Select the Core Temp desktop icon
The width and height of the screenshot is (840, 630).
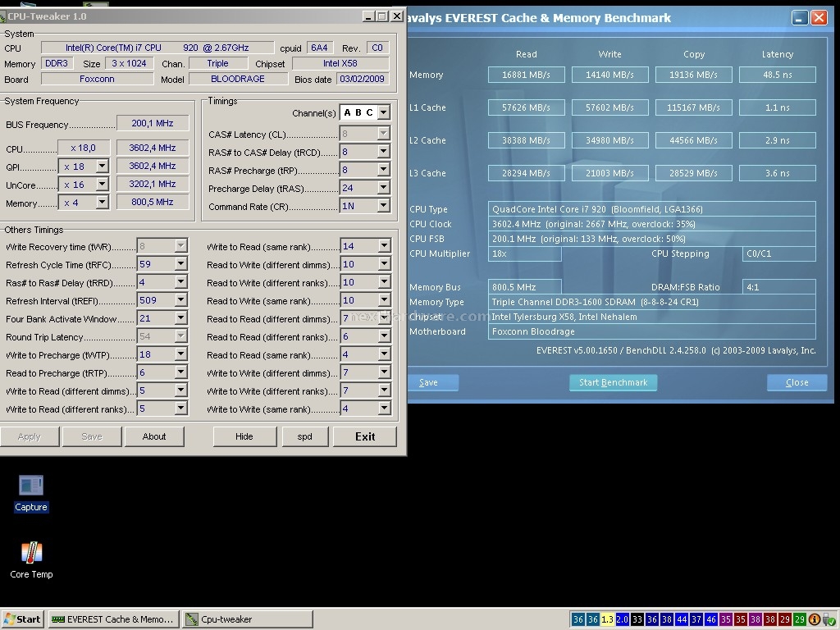tap(31, 560)
